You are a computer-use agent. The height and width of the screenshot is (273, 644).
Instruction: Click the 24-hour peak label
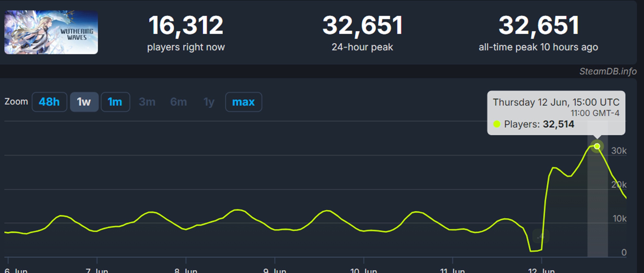[362, 47]
